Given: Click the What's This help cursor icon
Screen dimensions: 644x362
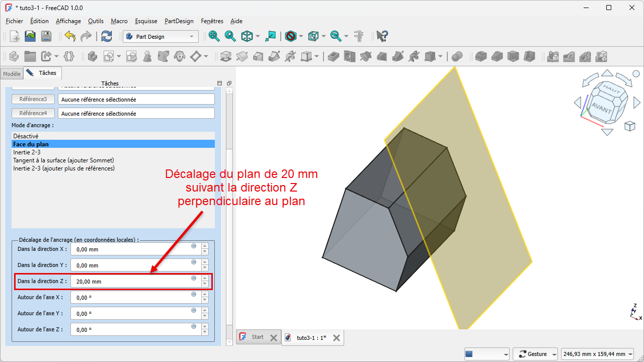Looking at the screenshot, I should (x=382, y=36).
